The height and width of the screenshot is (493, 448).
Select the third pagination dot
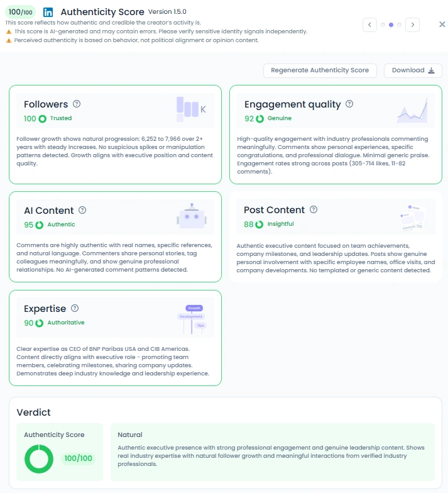click(400, 25)
